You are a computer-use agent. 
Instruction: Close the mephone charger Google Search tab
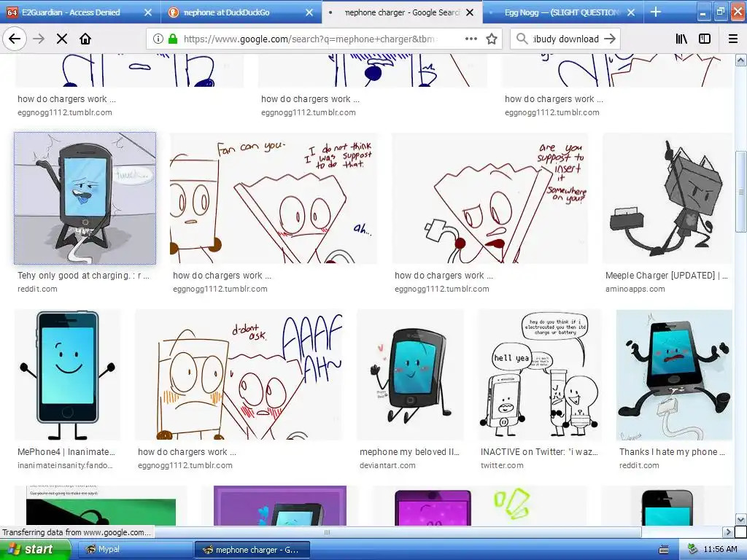(470, 12)
